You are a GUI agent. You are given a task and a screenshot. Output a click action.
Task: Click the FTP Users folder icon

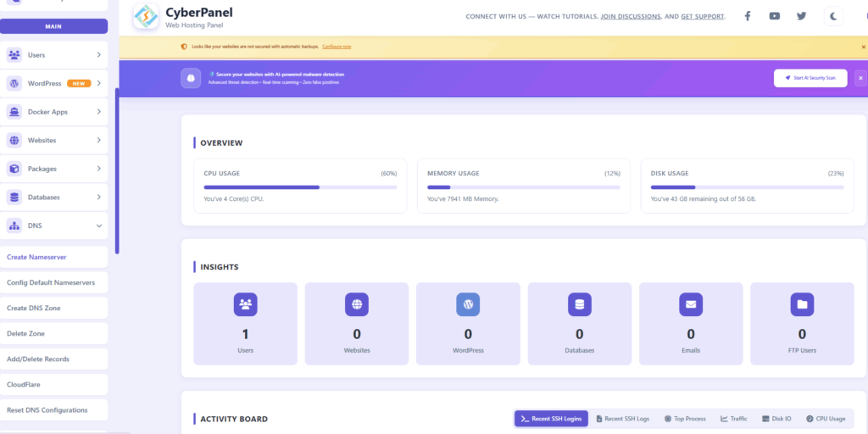coord(802,304)
